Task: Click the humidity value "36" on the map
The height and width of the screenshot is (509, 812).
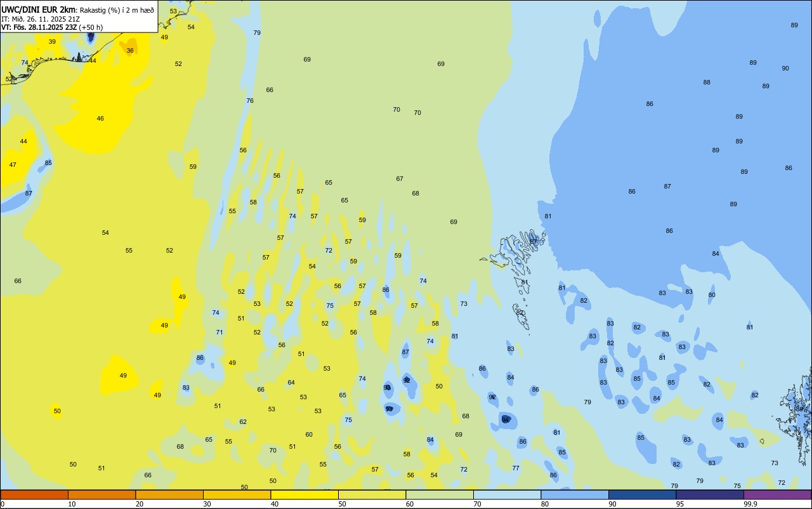Action: 130,50
